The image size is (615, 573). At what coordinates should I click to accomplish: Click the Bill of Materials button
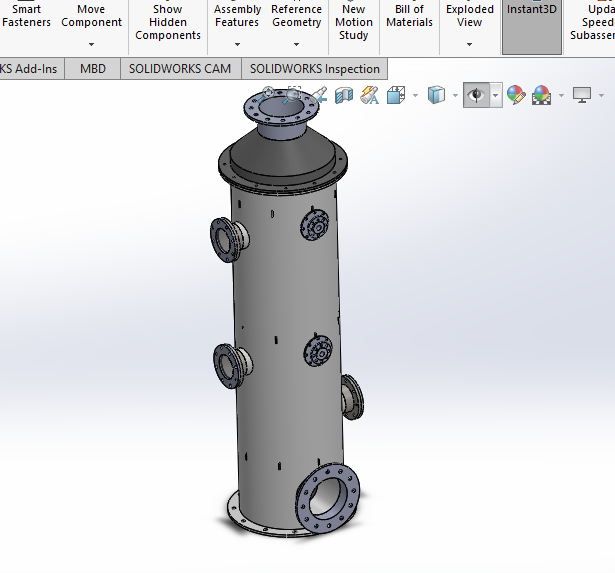410,16
